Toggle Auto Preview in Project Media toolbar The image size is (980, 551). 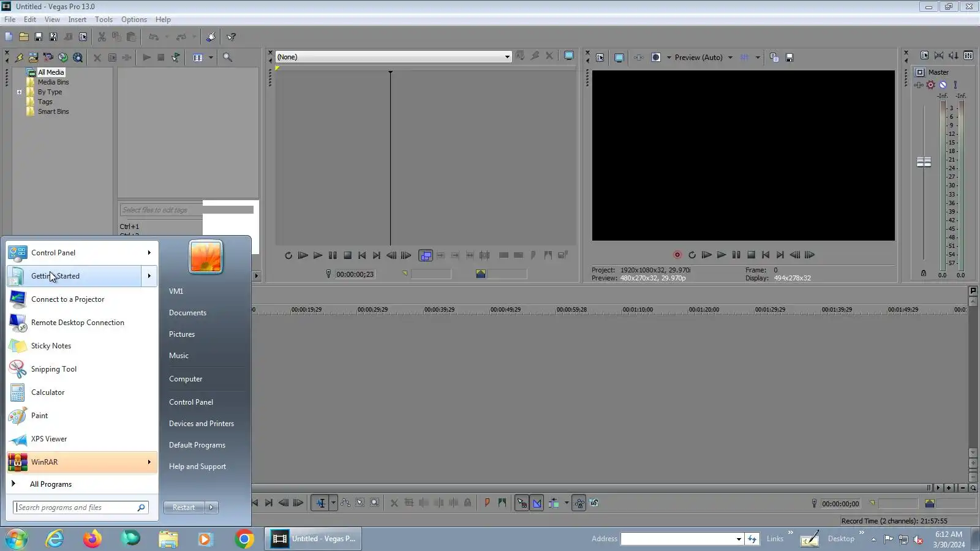(176, 58)
